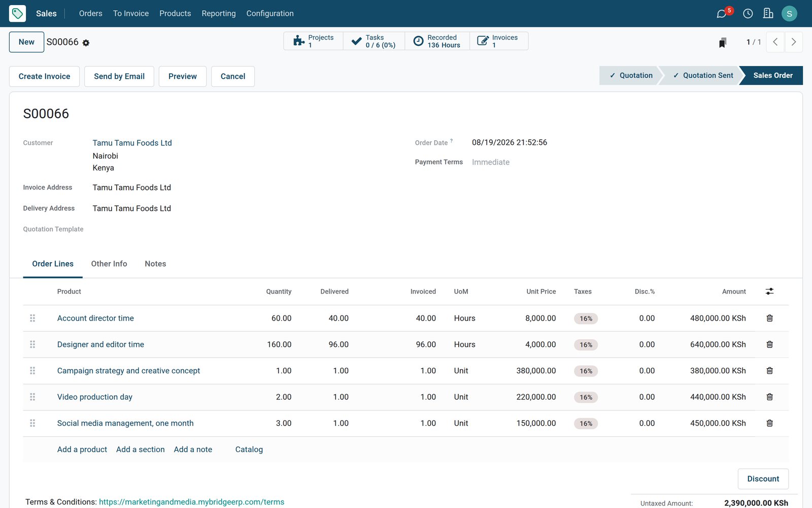The image size is (812, 508).
Task: Click the Sales Order status stage
Action: pos(772,75)
